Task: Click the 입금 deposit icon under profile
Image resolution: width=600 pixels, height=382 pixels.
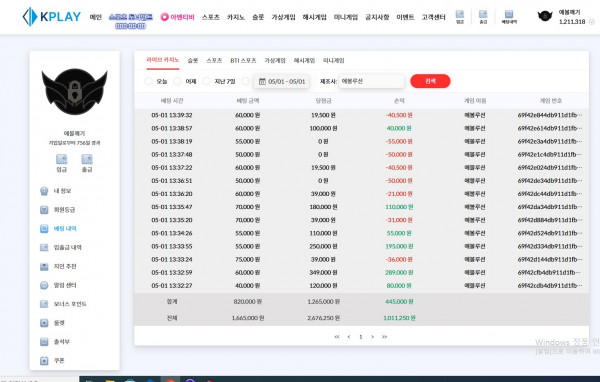Action: point(62,163)
